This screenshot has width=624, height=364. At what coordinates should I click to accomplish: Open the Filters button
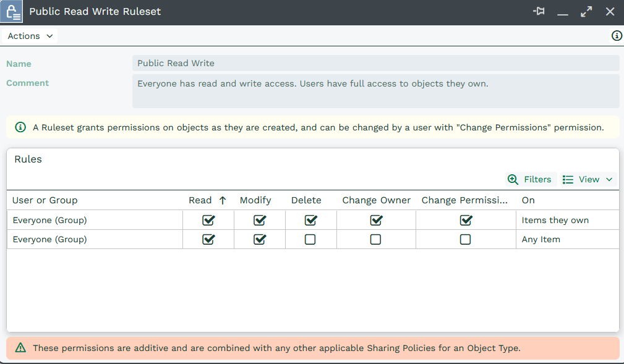coord(531,179)
